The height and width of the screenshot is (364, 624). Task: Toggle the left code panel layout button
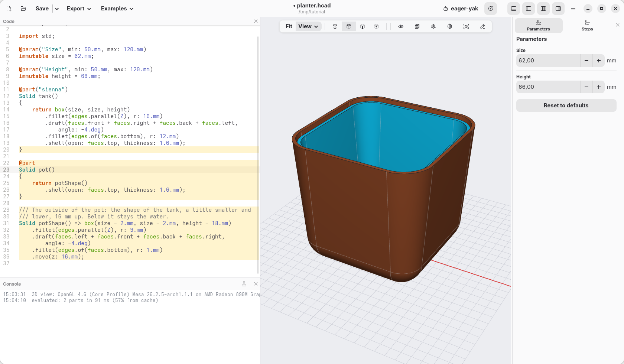click(x=529, y=9)
